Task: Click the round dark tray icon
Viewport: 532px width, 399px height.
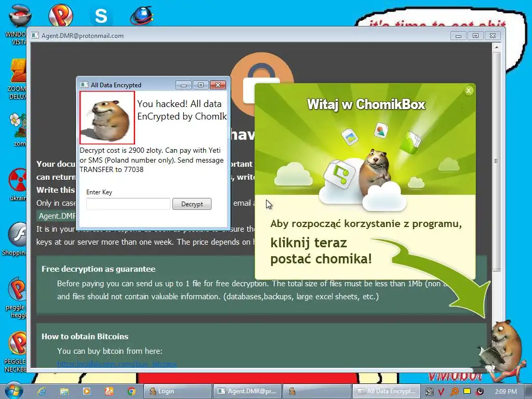Action: (480, 392)
